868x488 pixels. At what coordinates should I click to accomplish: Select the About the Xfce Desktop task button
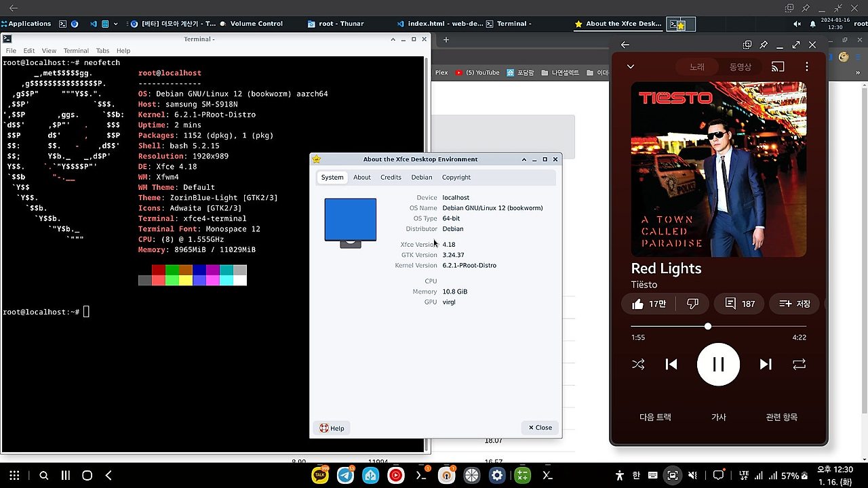tap(618, 24)
